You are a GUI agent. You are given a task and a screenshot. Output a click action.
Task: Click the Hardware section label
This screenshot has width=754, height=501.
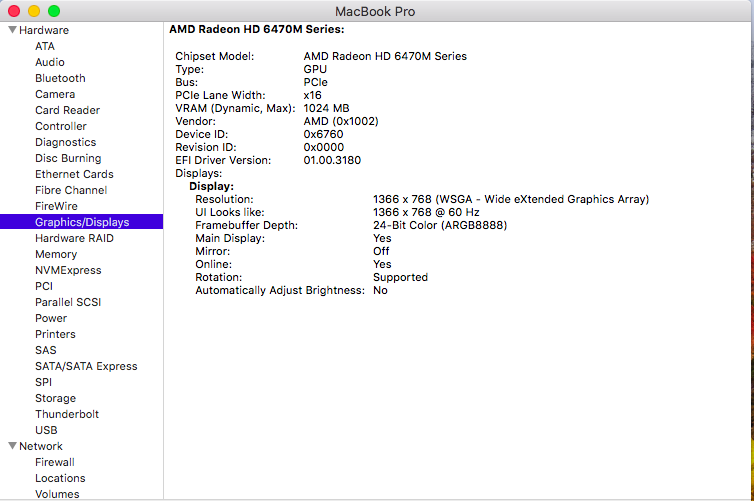[x=44, y=30]
